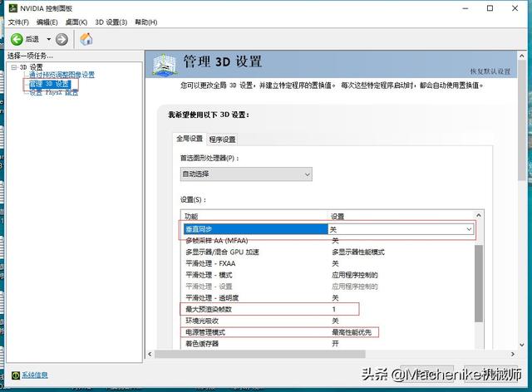
Task: Open the 帮助(H) menu
Action: click(146, 22)
